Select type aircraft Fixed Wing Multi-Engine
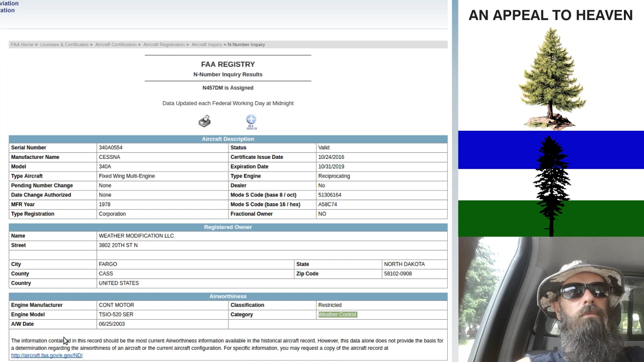This screenshot has width=644, height=362. point(127,176)
